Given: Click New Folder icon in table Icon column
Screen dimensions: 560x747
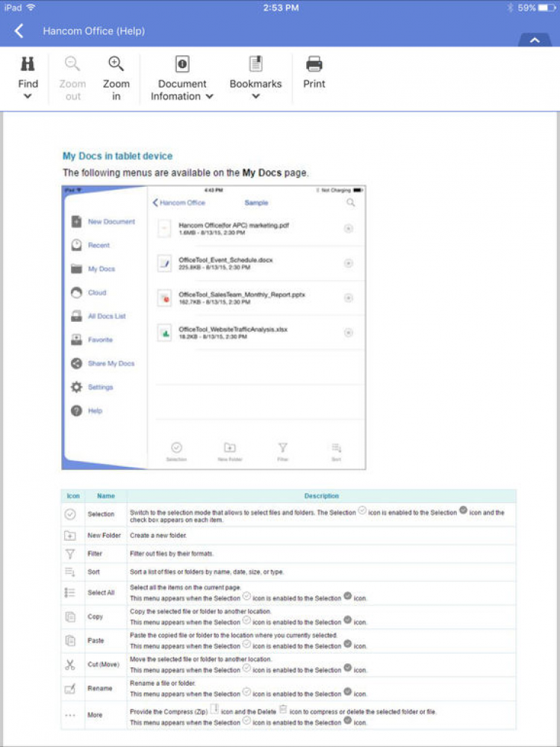Looking at the screenshot, I should [x=70, y=536].
